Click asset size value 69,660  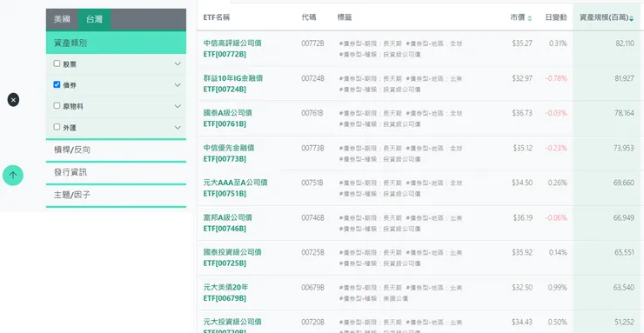pyautogui.click(x=624, y=183)
